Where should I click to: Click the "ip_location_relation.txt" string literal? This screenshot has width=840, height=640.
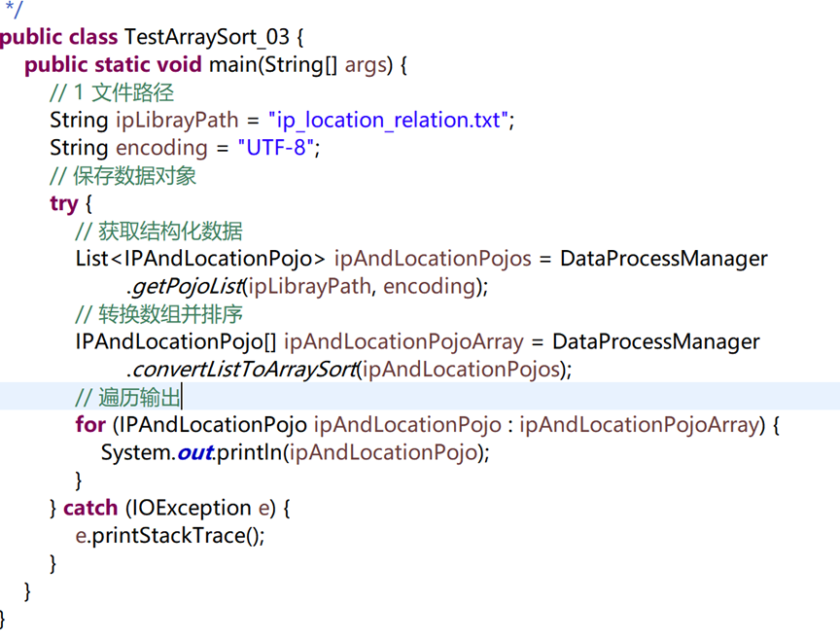click(x=388, y=120)
